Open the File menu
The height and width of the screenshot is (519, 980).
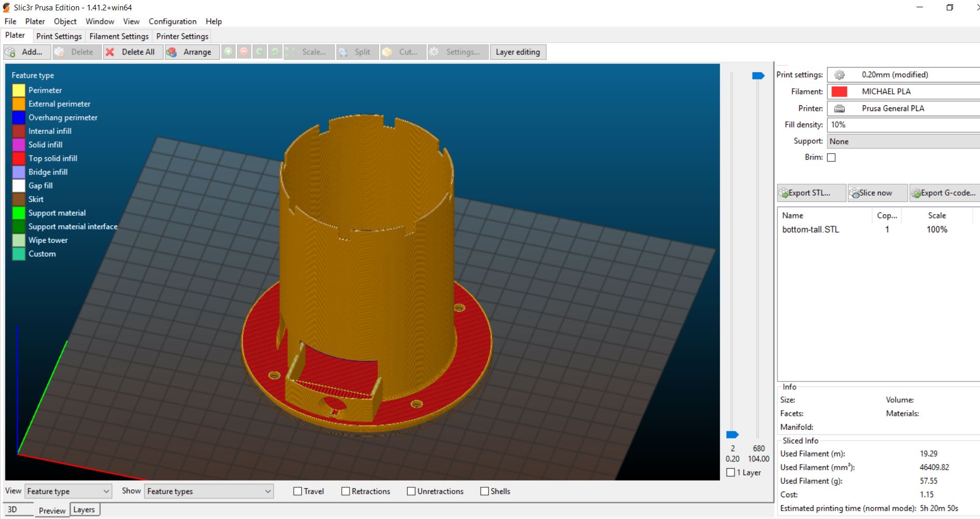click(x=10, y=21)
